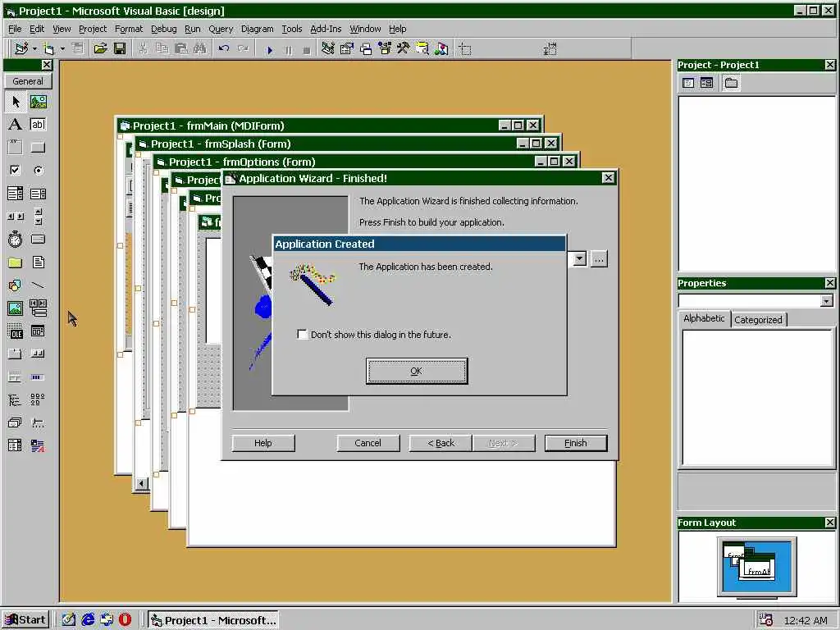Open the Add-Ins menu
This screenshot has width=840, height=630.
pyautogui.click(x=326, y=29)
